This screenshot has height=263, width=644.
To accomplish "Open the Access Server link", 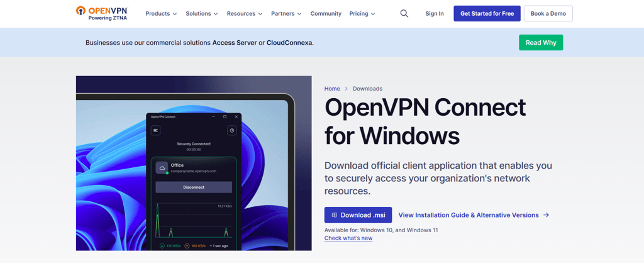I will (x=235, y=43).
